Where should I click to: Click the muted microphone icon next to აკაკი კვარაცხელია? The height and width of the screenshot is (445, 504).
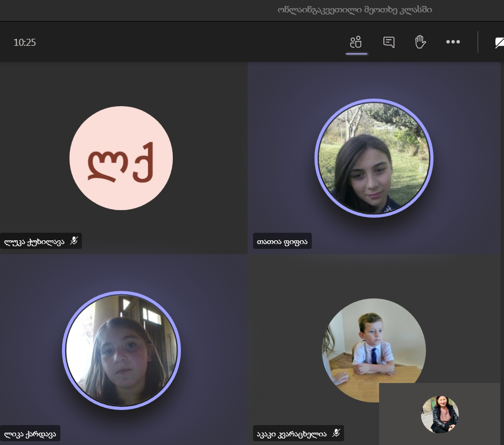pos(336,433)
